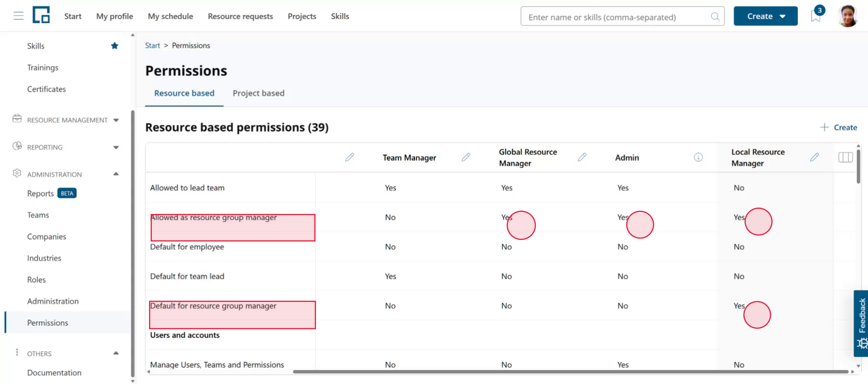Viewport: 868px width, 384px height.
Task: Click the Start breadcrumb link
Action: click(152, 46)
